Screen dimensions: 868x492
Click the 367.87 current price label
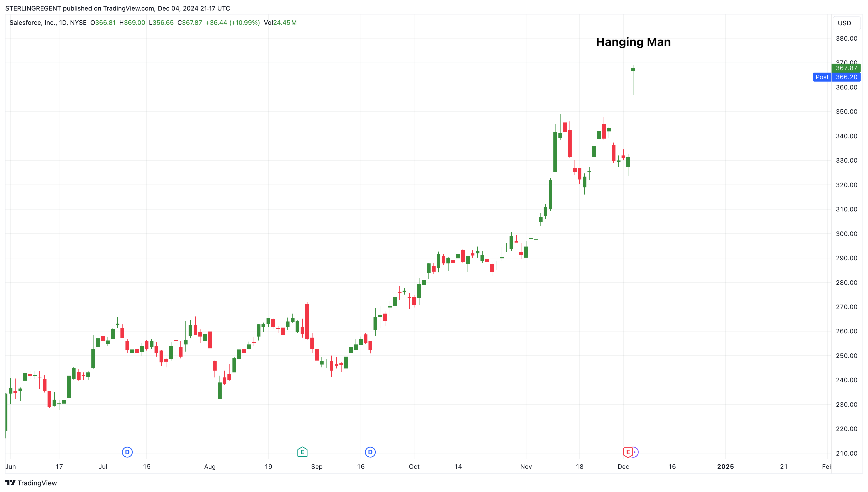coord(846,68)
